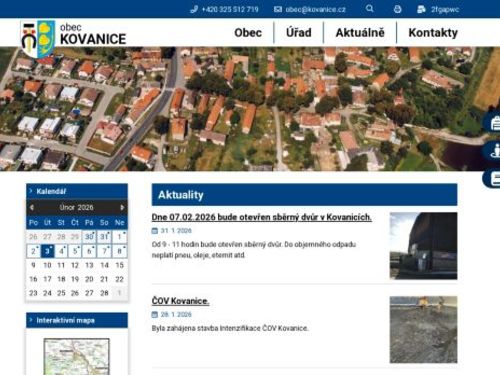500x375 pixels.
Task: Open article about sběrný dvůr opening 07.02.2026
Action: (262, 217)
